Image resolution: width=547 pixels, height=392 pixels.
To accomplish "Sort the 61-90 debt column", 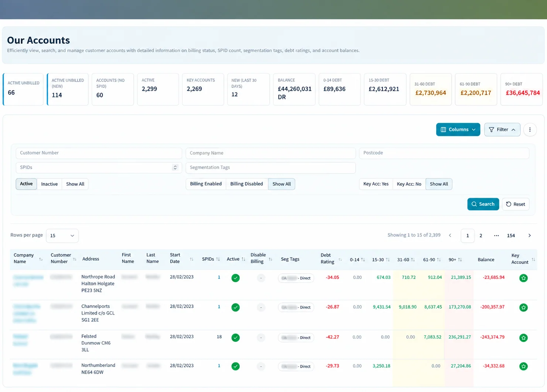I will click(438, 259).
